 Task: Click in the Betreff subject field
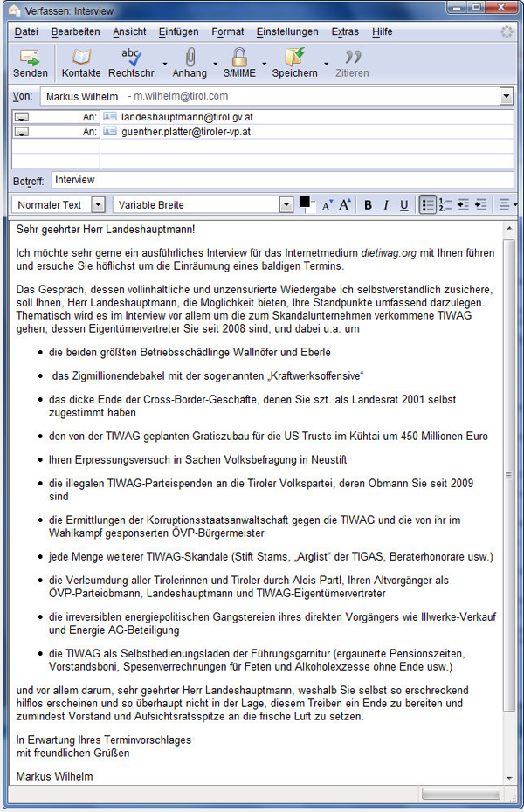point(283,180)
